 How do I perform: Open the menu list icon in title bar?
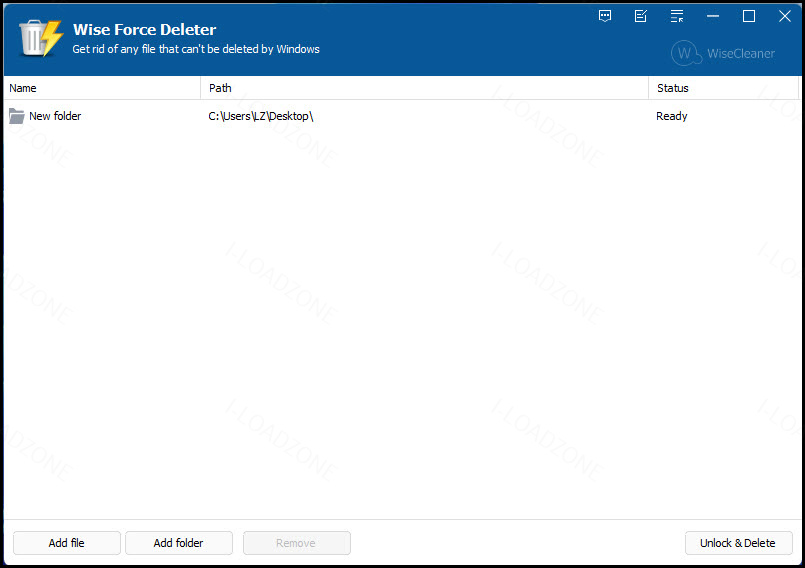[x=677, y=16]
